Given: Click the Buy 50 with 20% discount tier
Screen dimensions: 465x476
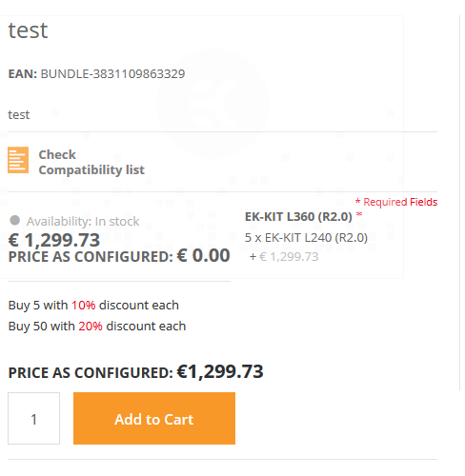Looking at the screenshot, I should pos(97,327).
